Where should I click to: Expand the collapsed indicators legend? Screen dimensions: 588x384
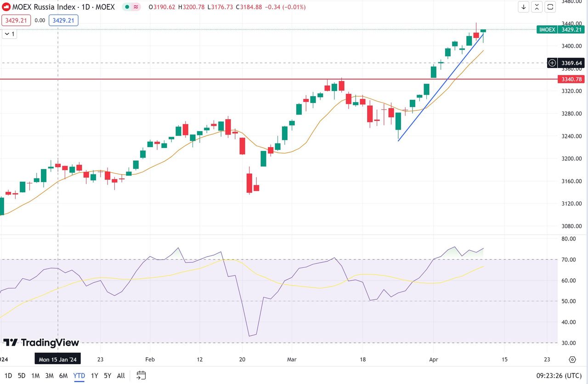(9, 34)
